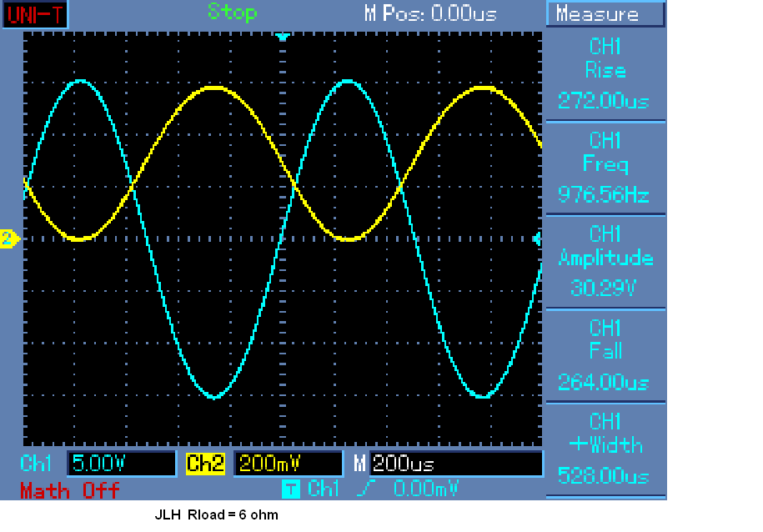Click the 528.00us width value
This screenshot has width=763, height=532.
[x=604, y=475]
